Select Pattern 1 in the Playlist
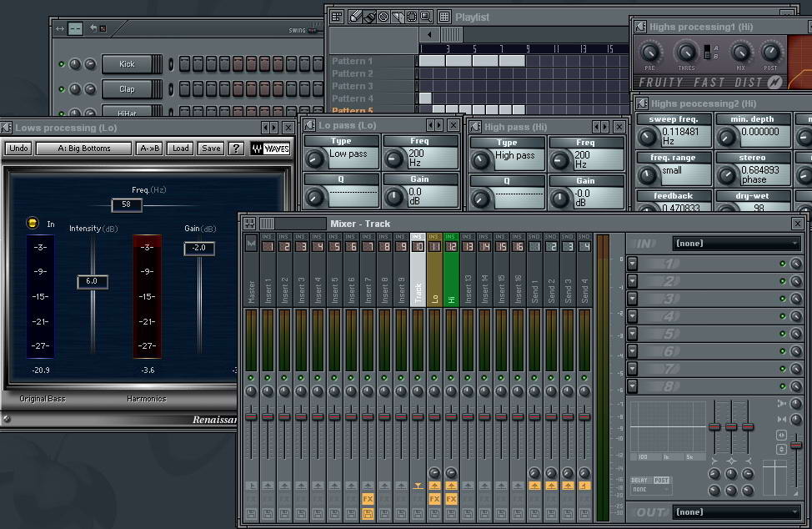The width and height of the screenshot is (812, 529). (353, 61)
